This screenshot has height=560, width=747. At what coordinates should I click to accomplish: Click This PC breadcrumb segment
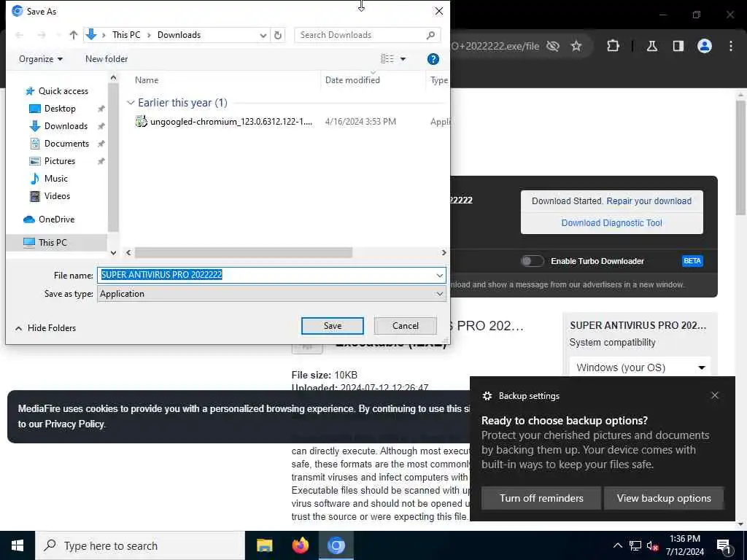click(x=126, y=35)
